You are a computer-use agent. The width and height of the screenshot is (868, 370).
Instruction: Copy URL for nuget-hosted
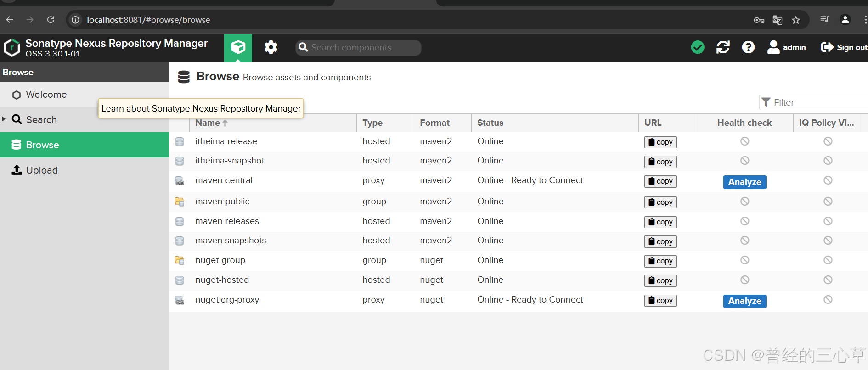tap(660, 281)
